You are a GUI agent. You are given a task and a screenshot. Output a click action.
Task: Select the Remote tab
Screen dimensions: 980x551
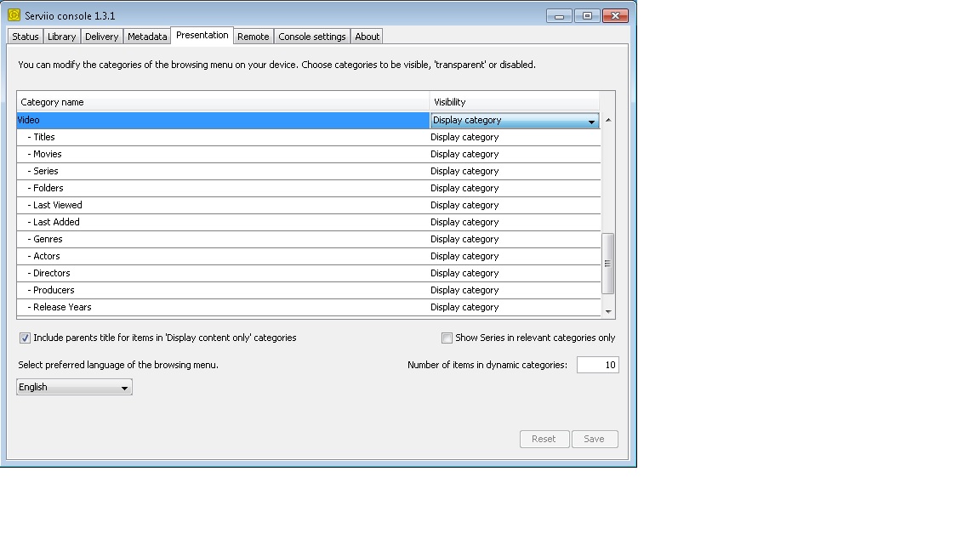pyautogui.click(x=253, y=37)
